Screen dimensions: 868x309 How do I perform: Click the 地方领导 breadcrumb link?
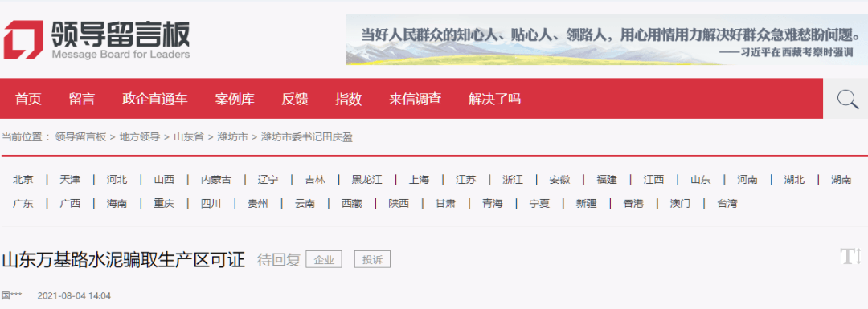tap(140, 137)
